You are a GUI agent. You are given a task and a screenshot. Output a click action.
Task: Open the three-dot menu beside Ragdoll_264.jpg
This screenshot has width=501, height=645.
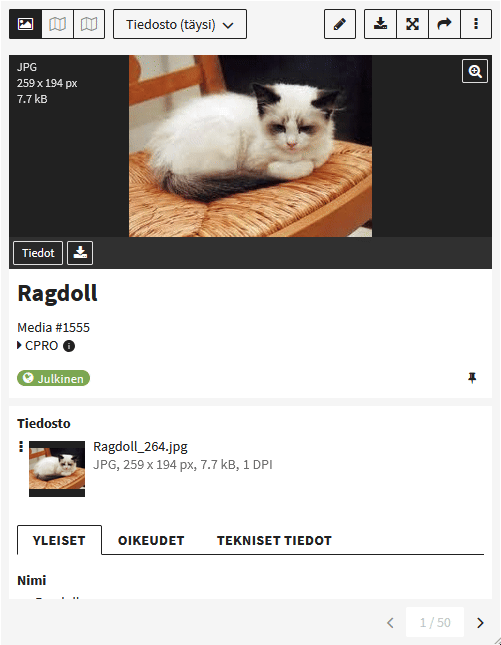[x=21, y=446]
